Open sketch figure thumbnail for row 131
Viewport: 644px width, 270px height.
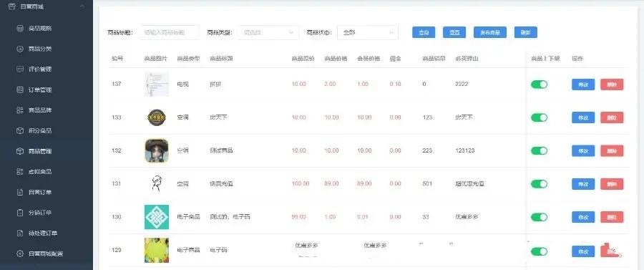point(157,183)
